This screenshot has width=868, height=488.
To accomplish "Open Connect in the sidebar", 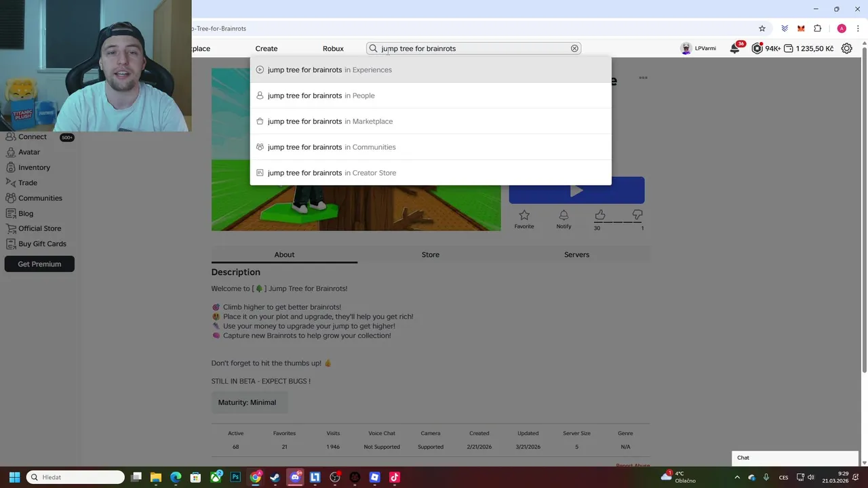I will click(33, 137).
